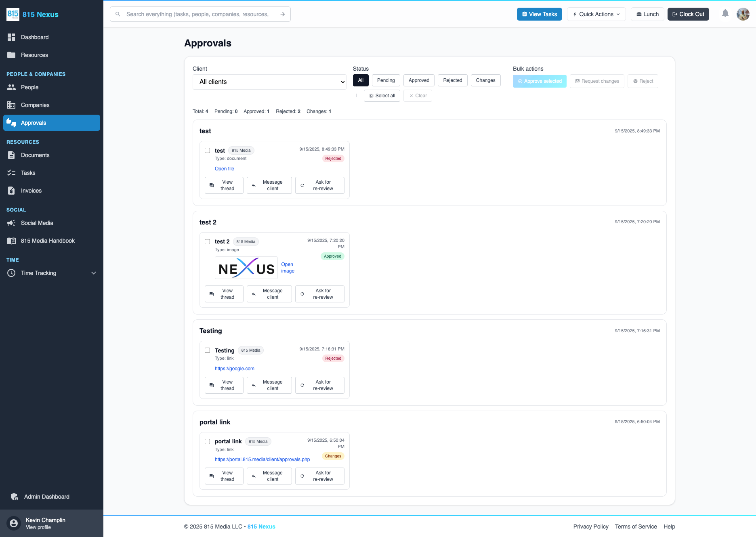Click the NEXUS image thumbnail
The image size is (756, 537).
pos(246,268)
